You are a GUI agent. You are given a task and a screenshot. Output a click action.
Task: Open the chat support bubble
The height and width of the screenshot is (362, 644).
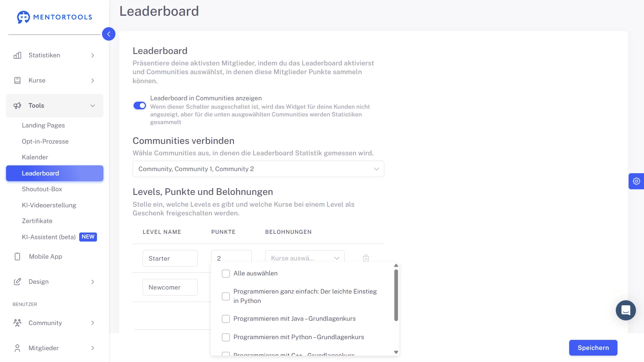click(x=625, y=310)
